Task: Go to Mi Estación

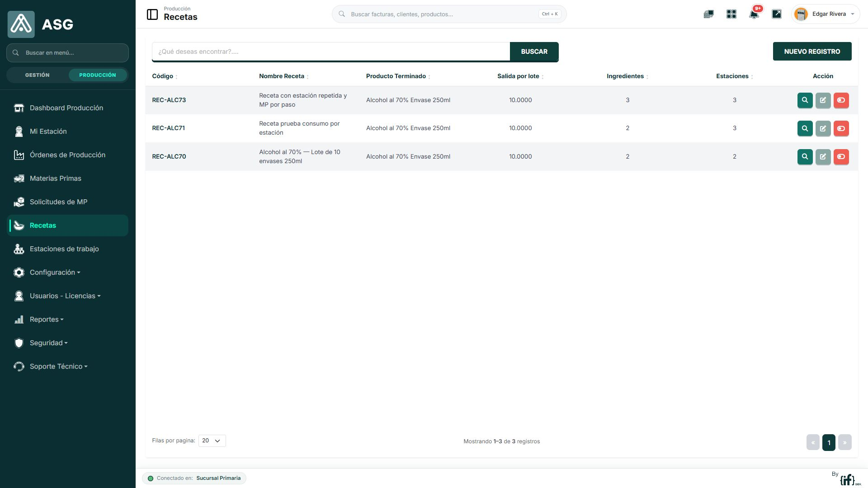Action: [x=68, y=131]
